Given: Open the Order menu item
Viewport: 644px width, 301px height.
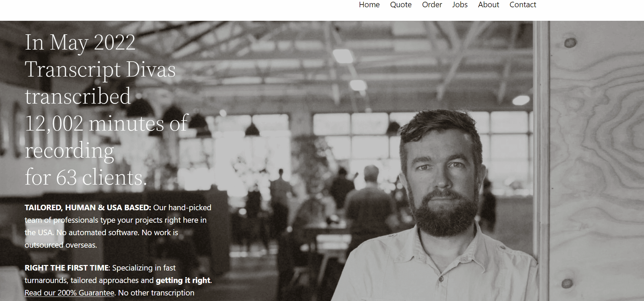Looking at the screenshot, I should tap(432, 5).
